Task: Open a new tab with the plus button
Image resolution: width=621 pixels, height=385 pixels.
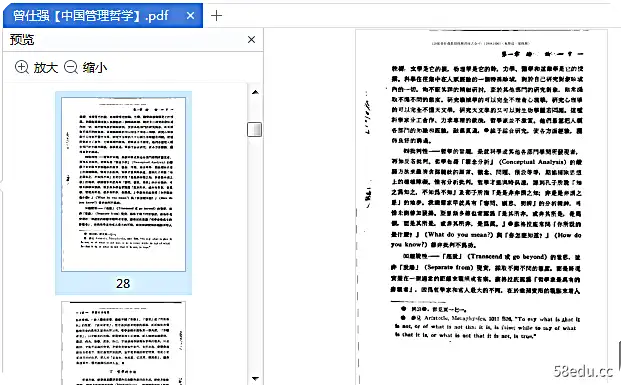Action: coord(216,15)
